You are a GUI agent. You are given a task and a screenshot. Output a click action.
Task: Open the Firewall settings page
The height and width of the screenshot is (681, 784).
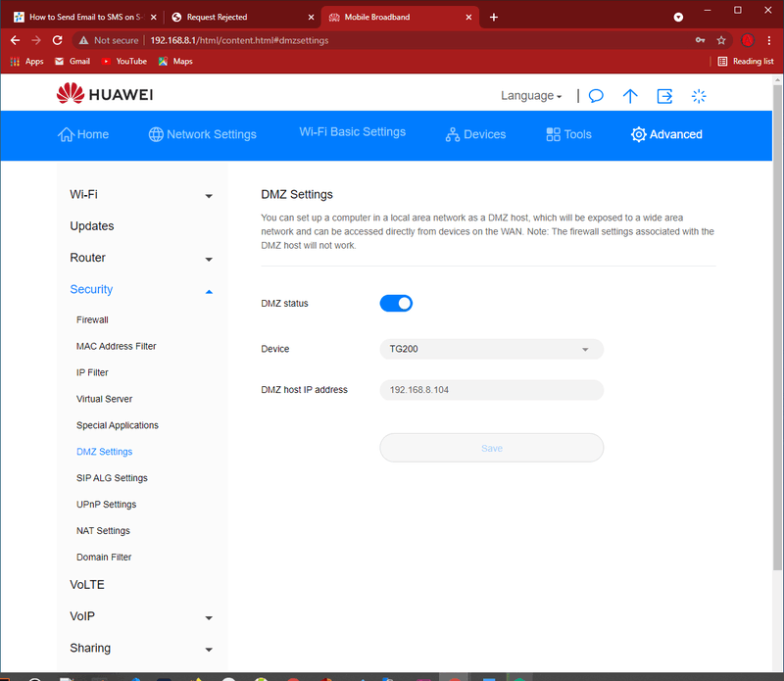coord(92,320)
